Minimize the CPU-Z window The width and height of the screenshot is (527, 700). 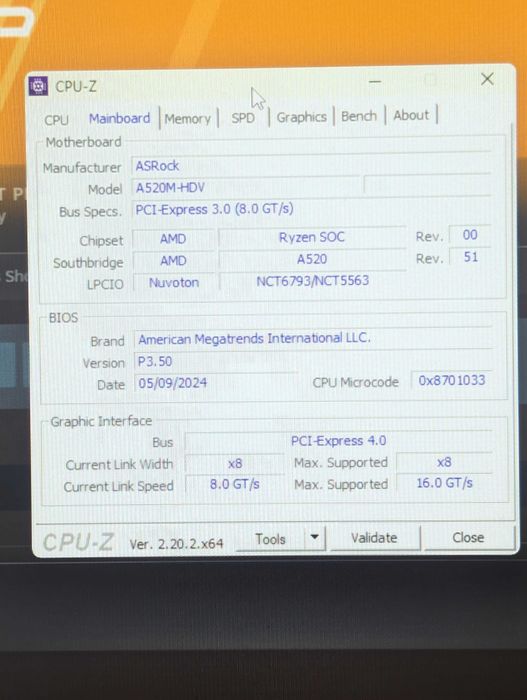(375, 82)
